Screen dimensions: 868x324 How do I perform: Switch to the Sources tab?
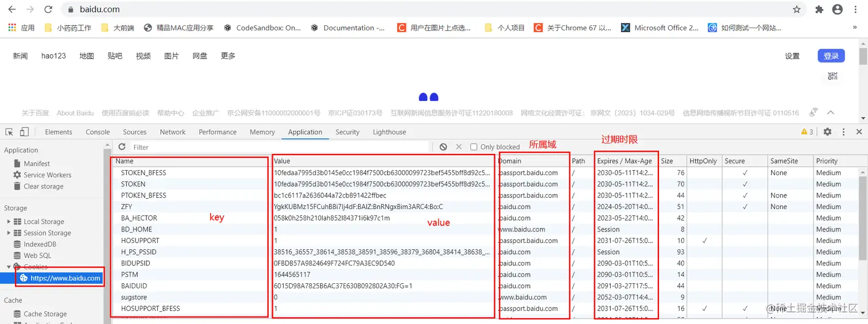pyautogui.click(x=135, y=132)
